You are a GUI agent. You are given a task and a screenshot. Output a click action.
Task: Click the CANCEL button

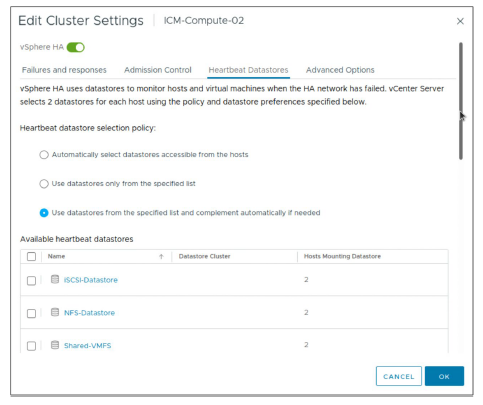click(x=399, y=376)
